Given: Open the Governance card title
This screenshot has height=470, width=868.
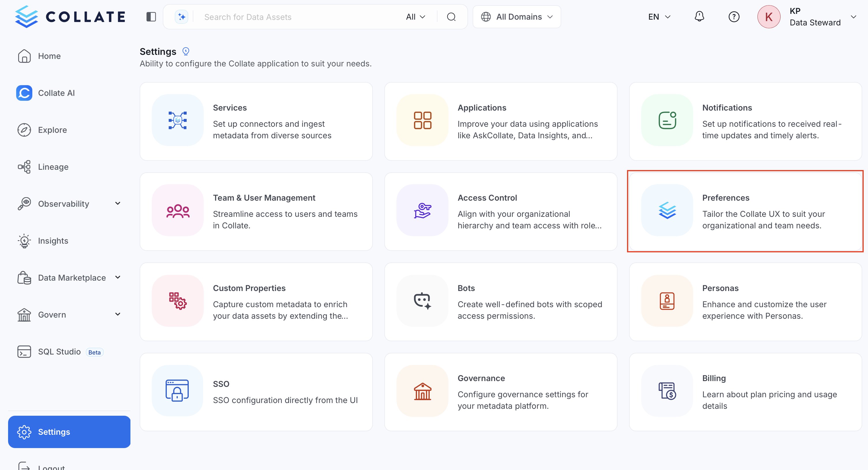Looking at the screenshot, I should pos(481,378).
